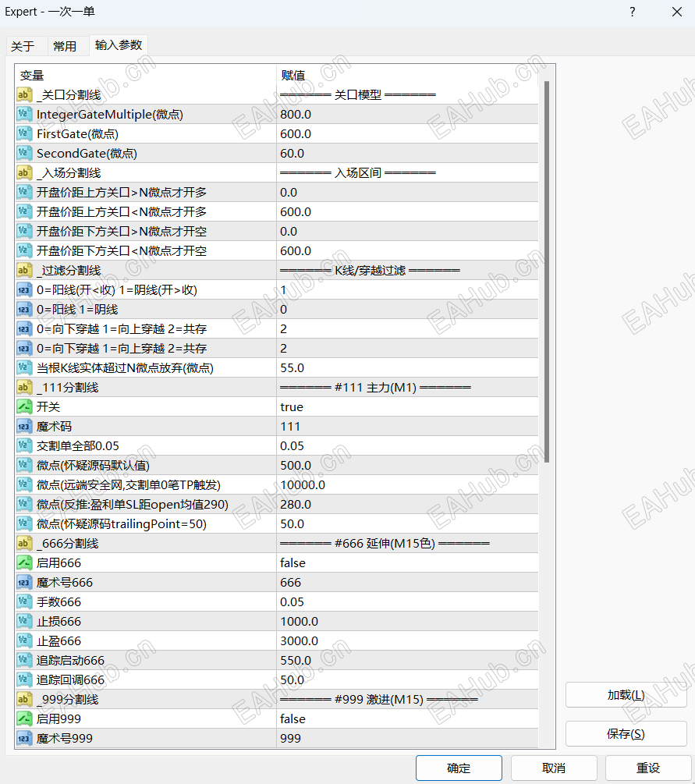Click the icon next to SecondGate(微点)
This screenshot has width=695, height=784.
point(23,153)
